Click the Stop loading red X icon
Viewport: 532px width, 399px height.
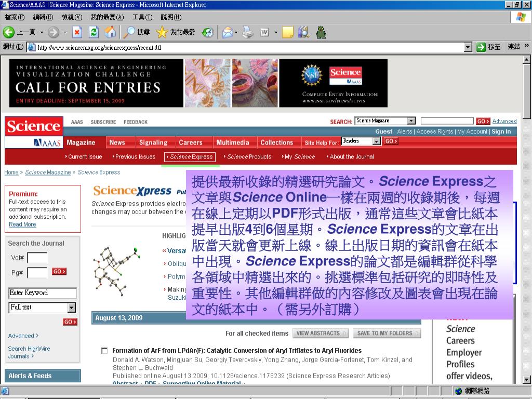(77, 32)
